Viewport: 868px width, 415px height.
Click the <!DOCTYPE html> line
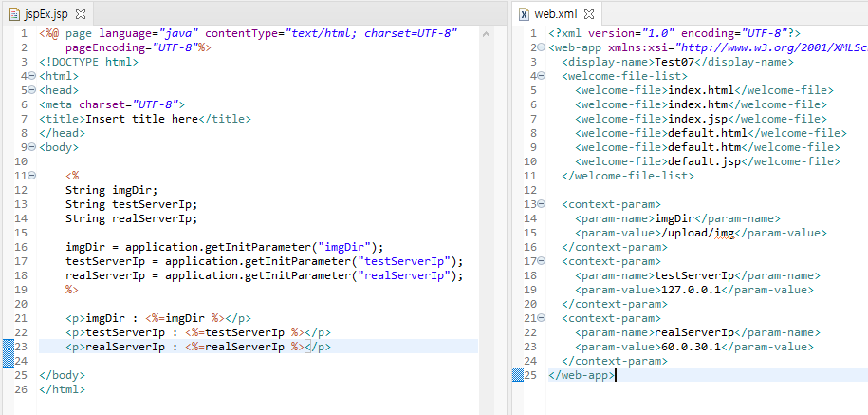[88, 62]
